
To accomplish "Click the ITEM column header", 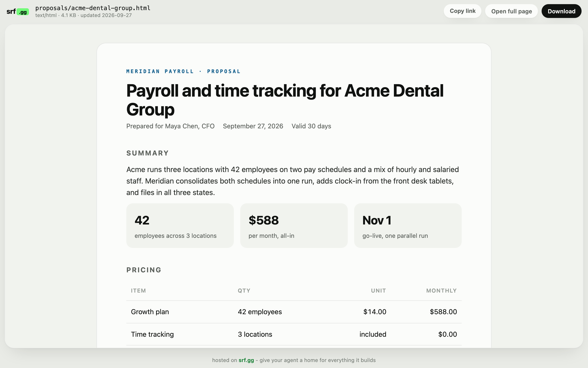I will [138, 290].
